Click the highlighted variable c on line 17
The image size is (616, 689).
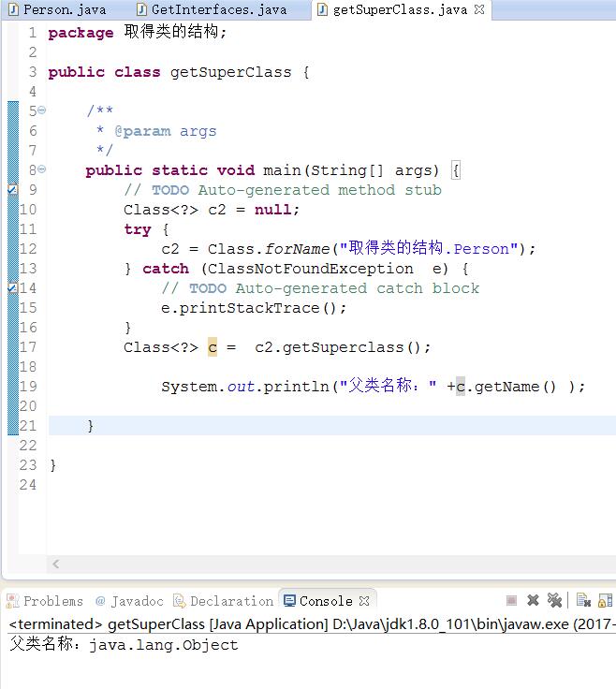click(213, 347)
